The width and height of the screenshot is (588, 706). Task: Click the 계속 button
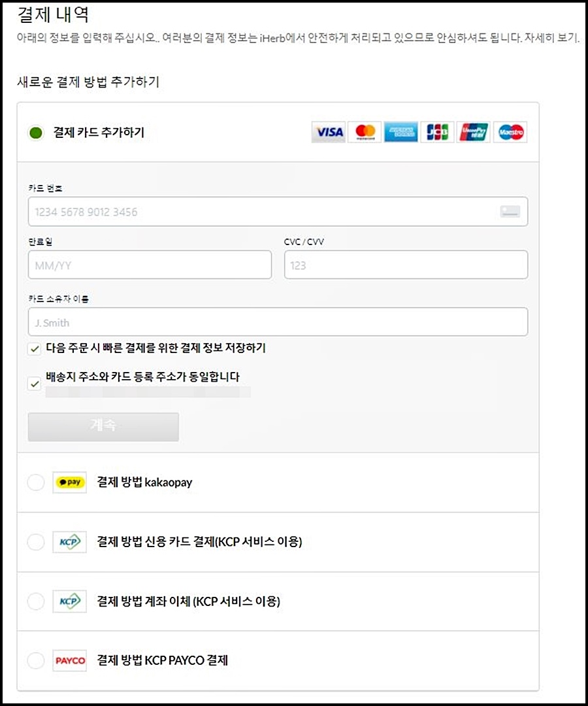point(103,427)
